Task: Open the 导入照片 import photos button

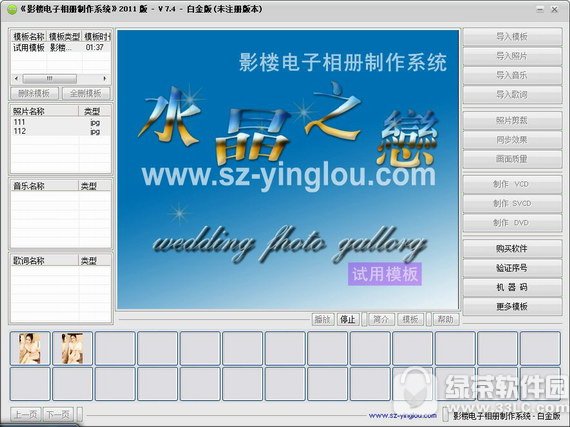Action: (x=512, y=56)
